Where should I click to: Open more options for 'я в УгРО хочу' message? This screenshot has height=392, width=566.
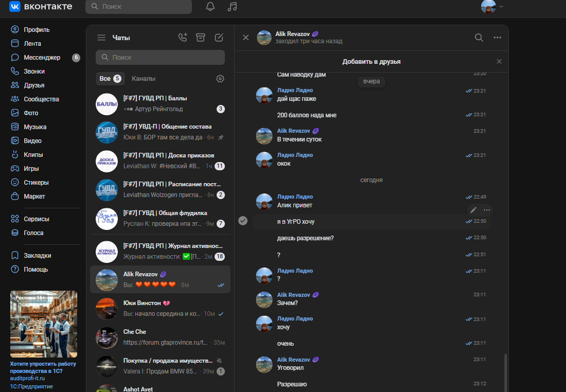pyautogui.click(x=487, y=210)
